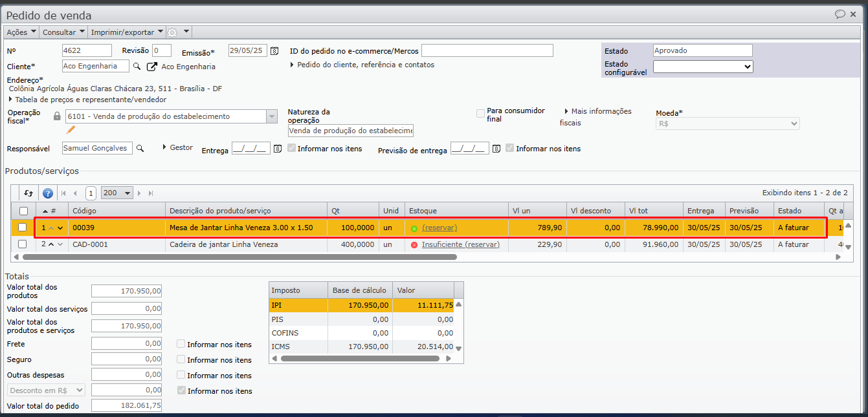Click the magnifier next to Aco Engenharia
The height and width of the screenshot is (417, 868).
coord(137,66)
